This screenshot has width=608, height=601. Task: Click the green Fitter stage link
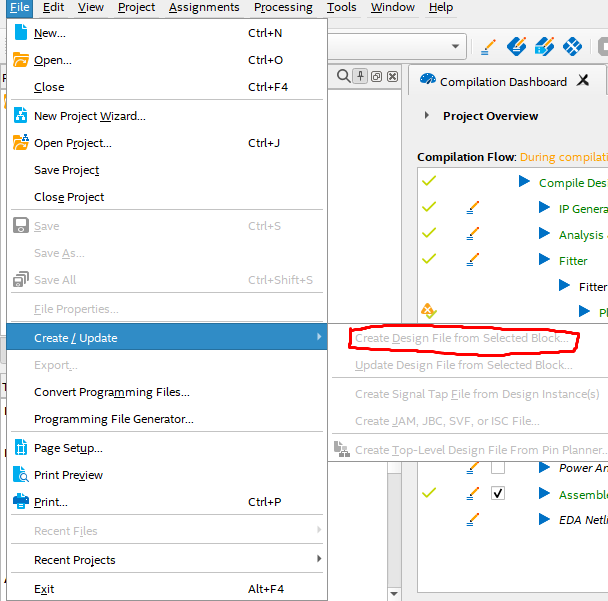coord(573,261)
